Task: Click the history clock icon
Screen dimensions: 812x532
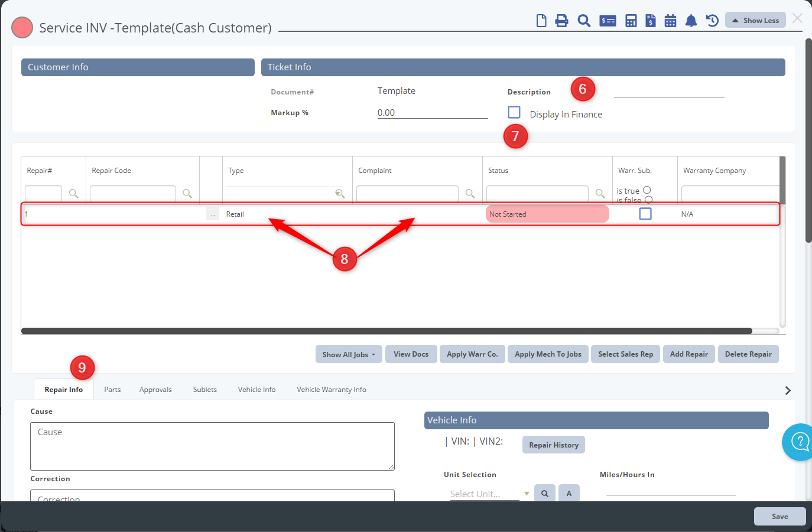Action: tap(712, 21)
